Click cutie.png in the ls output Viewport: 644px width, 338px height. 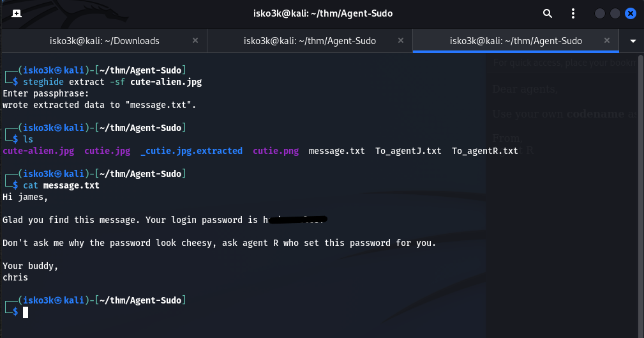pyautogui.click(x=276, y=151)
